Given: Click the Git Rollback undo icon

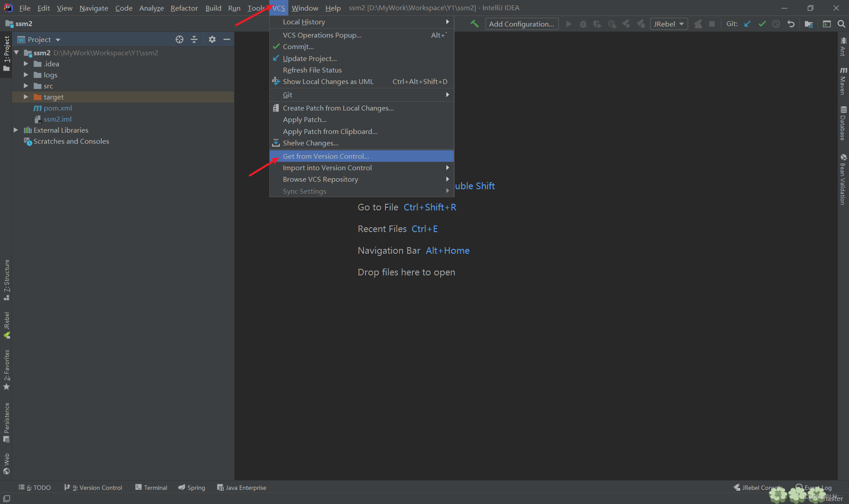Looking at the screenshot, I should 791,24.
